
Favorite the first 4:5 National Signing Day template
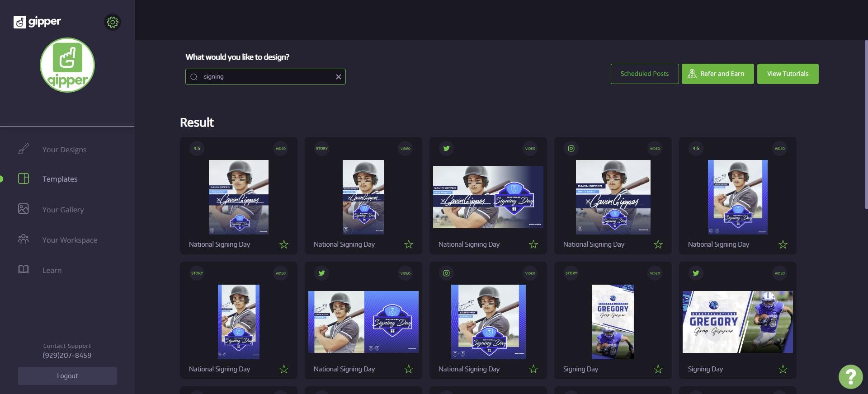(283, 244)
